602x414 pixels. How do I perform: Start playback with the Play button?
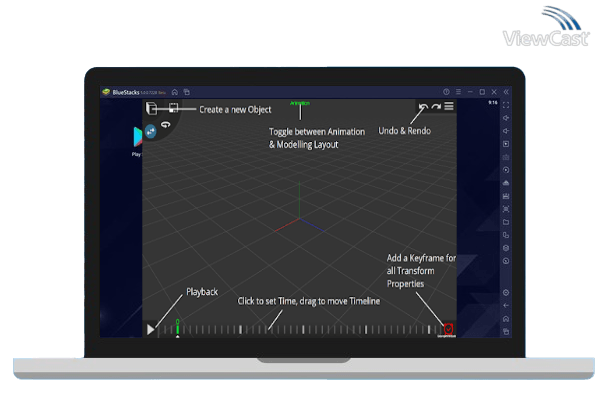[x=151, y=328]
